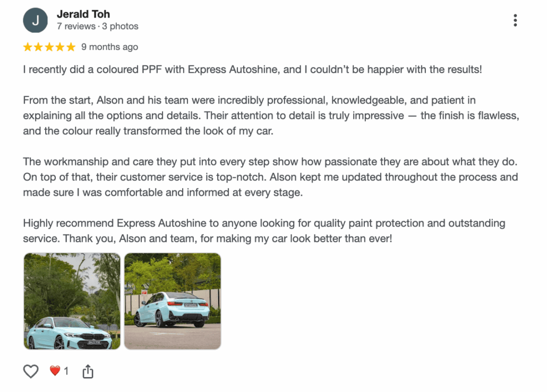
Task: Click the first yellow rating star
Action: pos(28,47)
